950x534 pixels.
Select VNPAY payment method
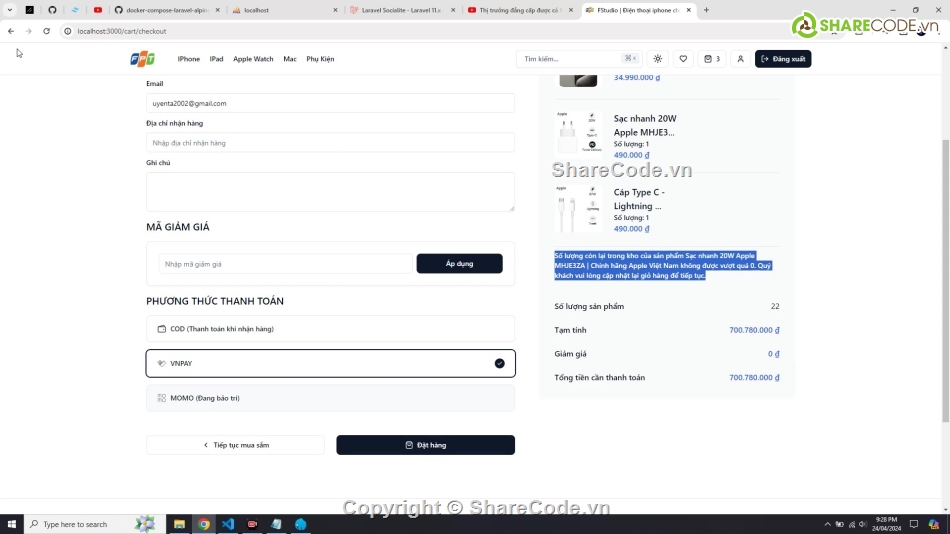coord(330,363)
